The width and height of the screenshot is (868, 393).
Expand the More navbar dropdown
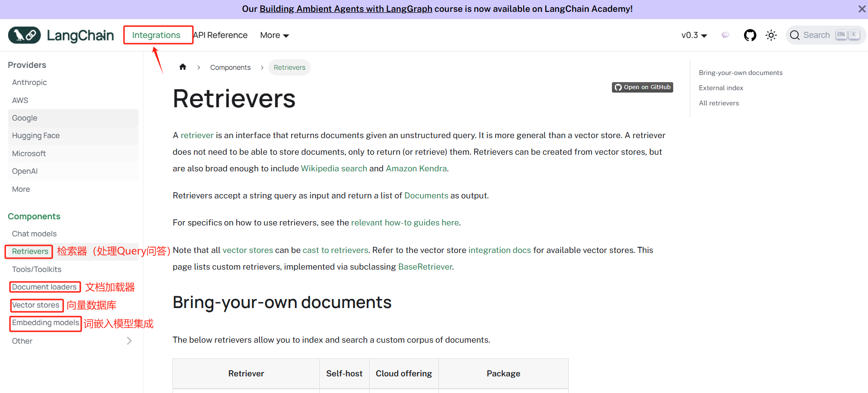pos(275,35)
